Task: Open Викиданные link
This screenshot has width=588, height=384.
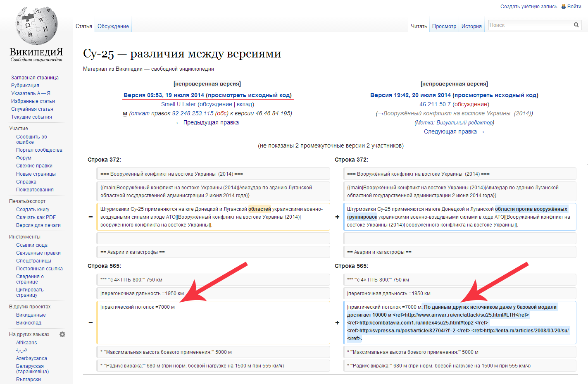Action: point(31,315)
